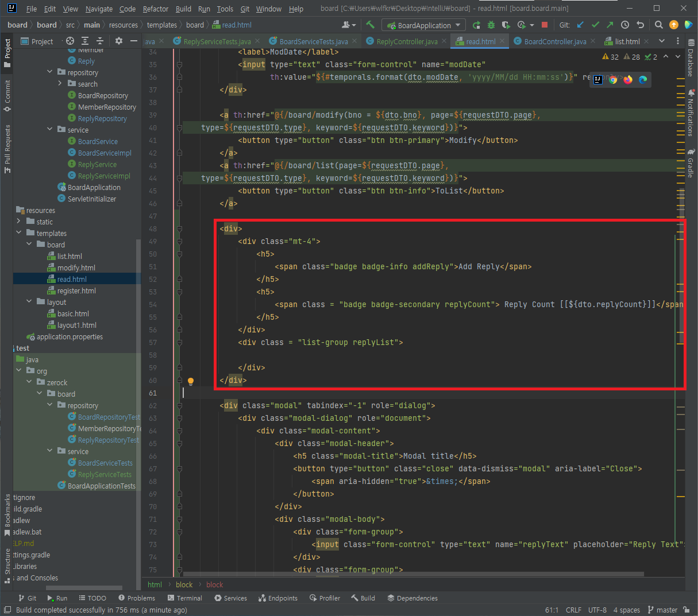Click the intention lightbulb on line 60
The image size is (698, 616).
pos(191,381)
